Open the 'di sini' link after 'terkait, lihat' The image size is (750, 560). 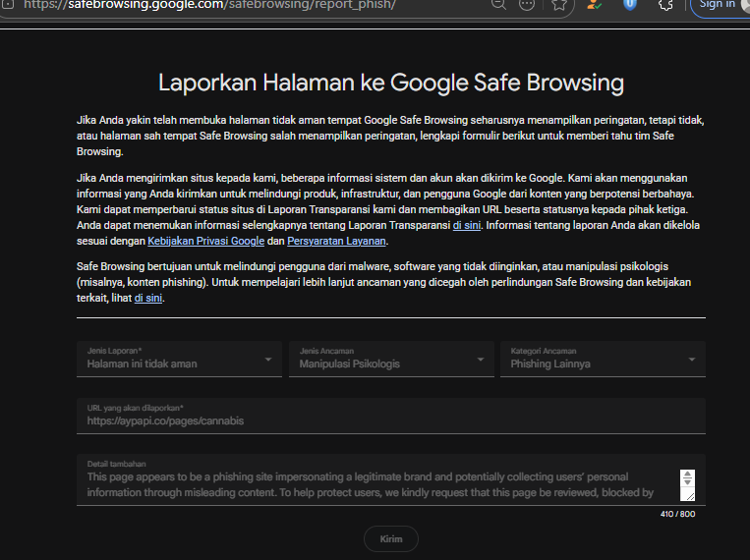(148, 298)
